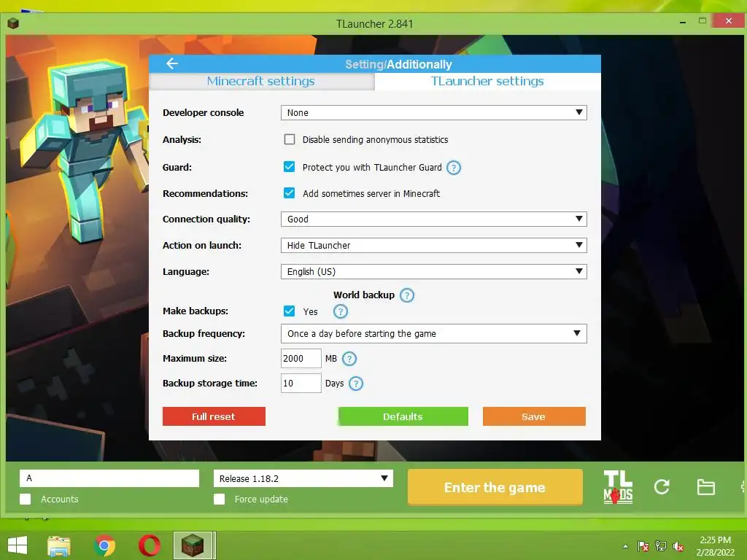
Task: Tick the Force update checkbox
Action: (x=219, y=499)
